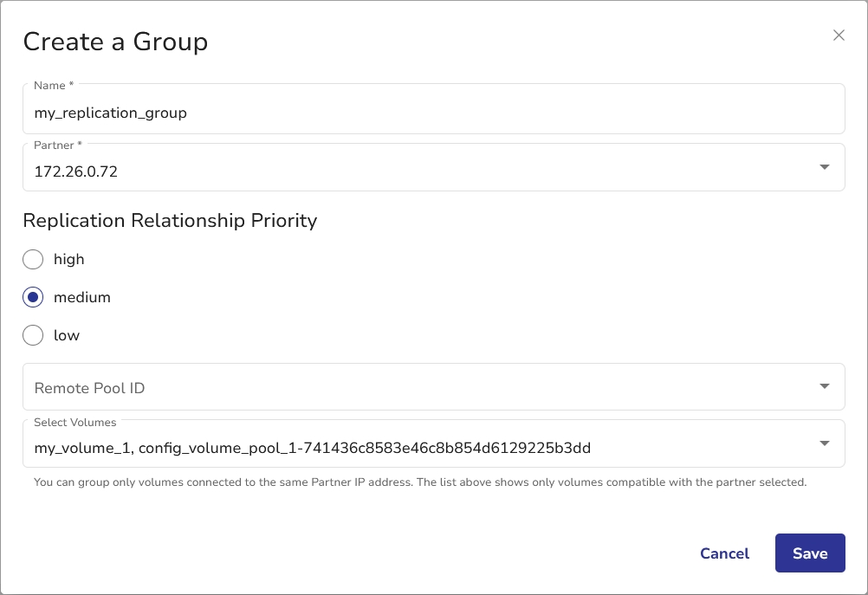Viewport: 868px width, 595px height.
Task: Choose the medium priority radio button
Action: [x=33, y=297]
